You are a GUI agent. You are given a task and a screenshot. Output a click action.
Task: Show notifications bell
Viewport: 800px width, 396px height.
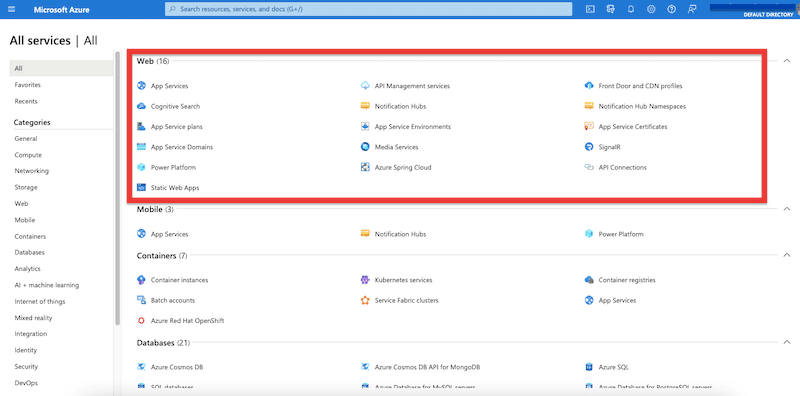(631, 9)
